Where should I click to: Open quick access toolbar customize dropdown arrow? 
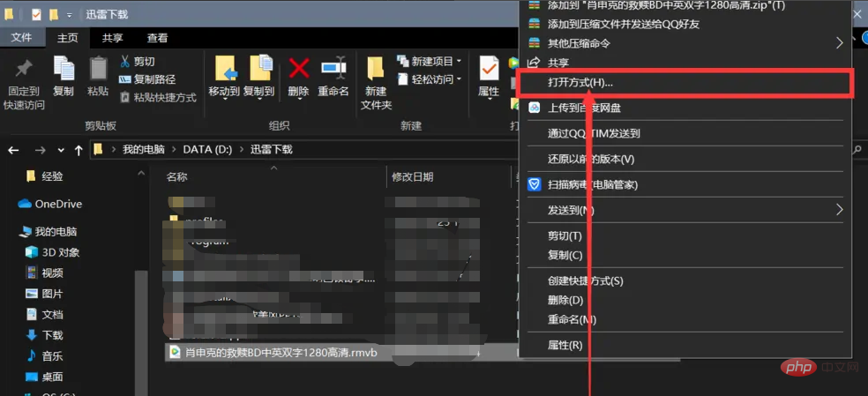point(69,15)
